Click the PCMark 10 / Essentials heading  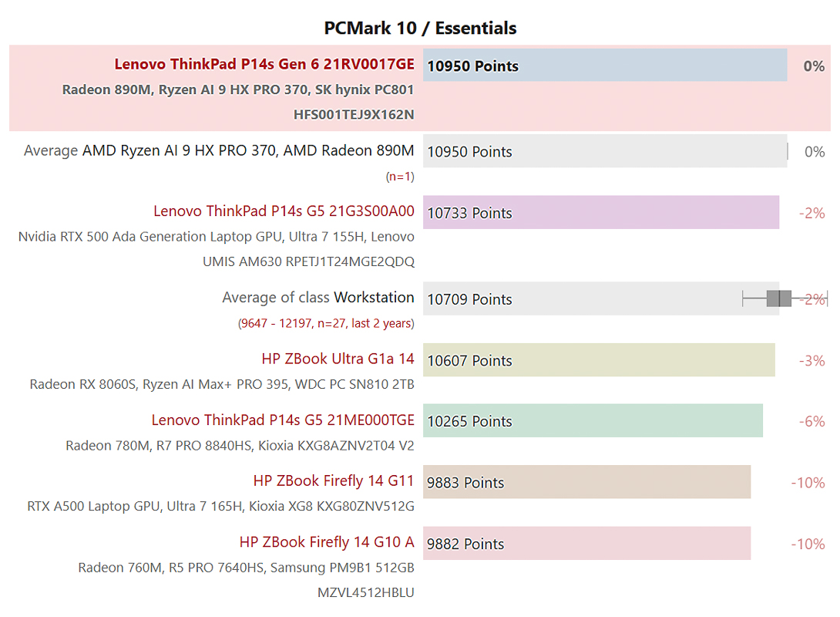point(420,28)
